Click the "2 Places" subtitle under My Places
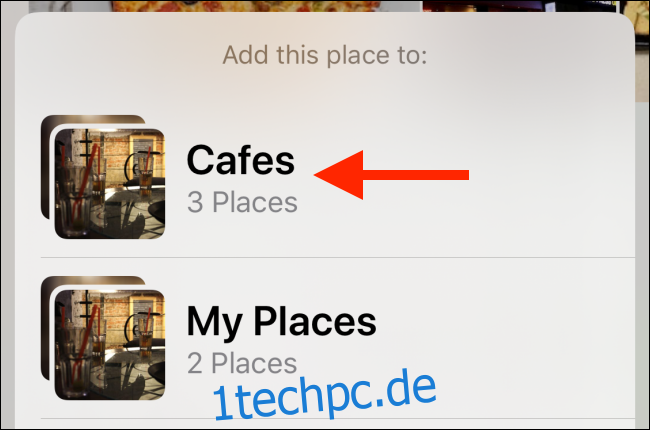 242,363
